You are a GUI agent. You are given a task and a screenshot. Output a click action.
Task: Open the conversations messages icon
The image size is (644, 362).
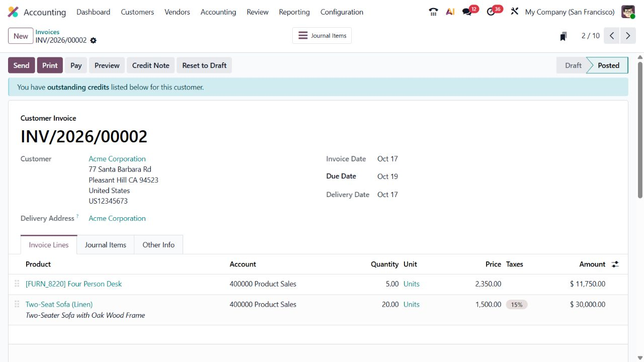[467, 12]
